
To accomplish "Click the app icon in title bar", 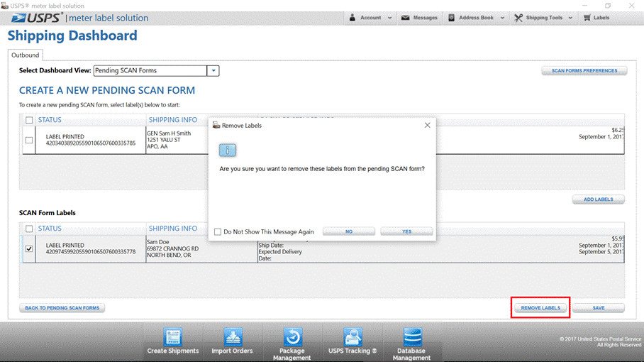I will 4,6.
